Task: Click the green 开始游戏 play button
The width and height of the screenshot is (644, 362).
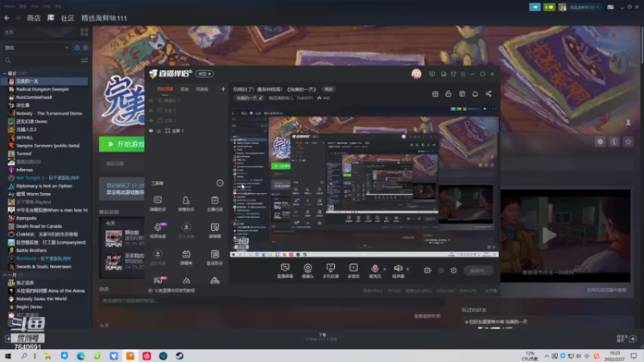Action: coord(122,144)
